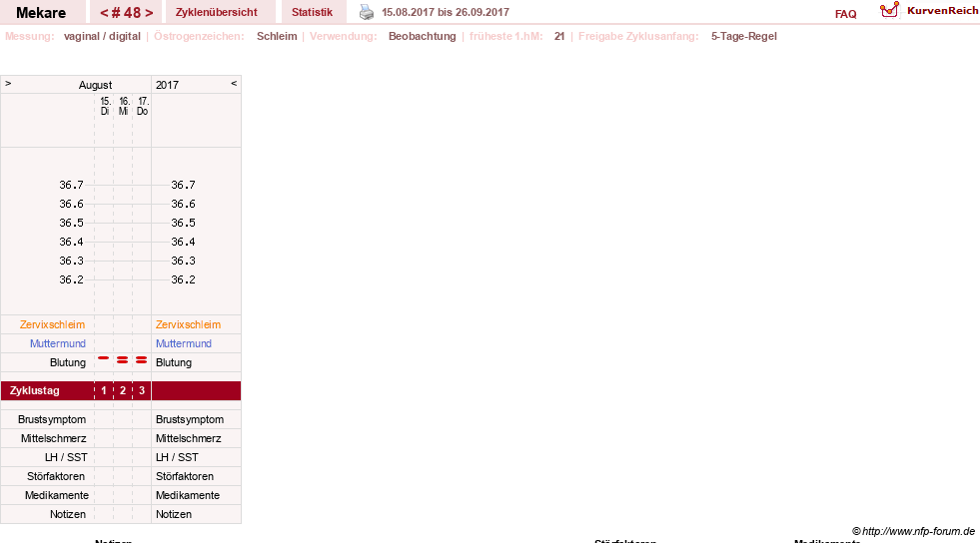Open the KurvenReich logo link

(x=928, y=11)
